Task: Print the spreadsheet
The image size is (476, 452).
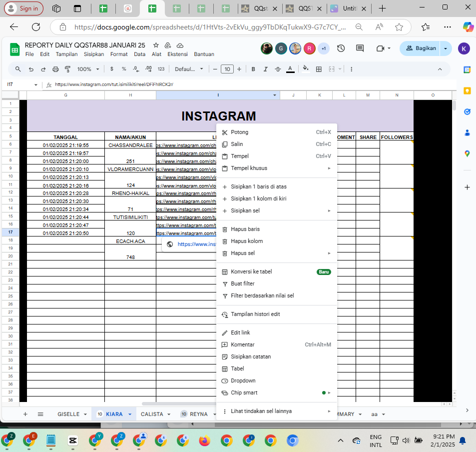Action: pos(55,69)
